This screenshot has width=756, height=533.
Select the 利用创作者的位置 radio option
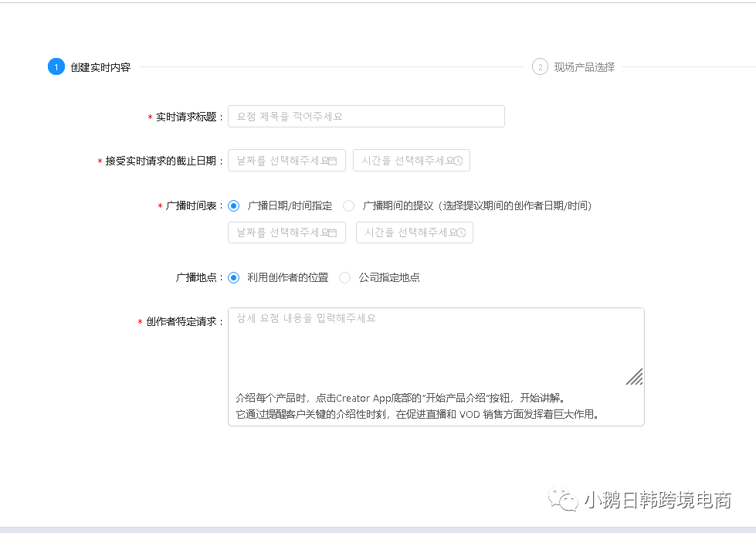(x=234, y=277)
